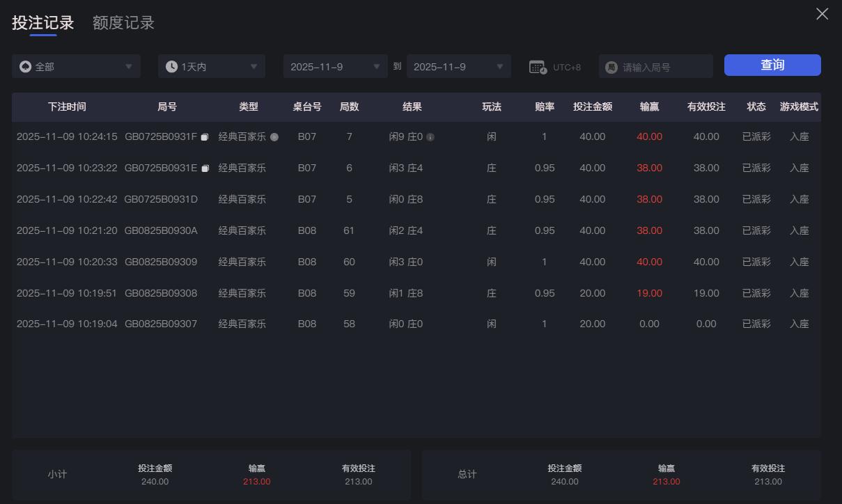The image size is (842, 504).
Task: Expand the 1天内 time range dropdown
Action: click(x=211, y=66)
